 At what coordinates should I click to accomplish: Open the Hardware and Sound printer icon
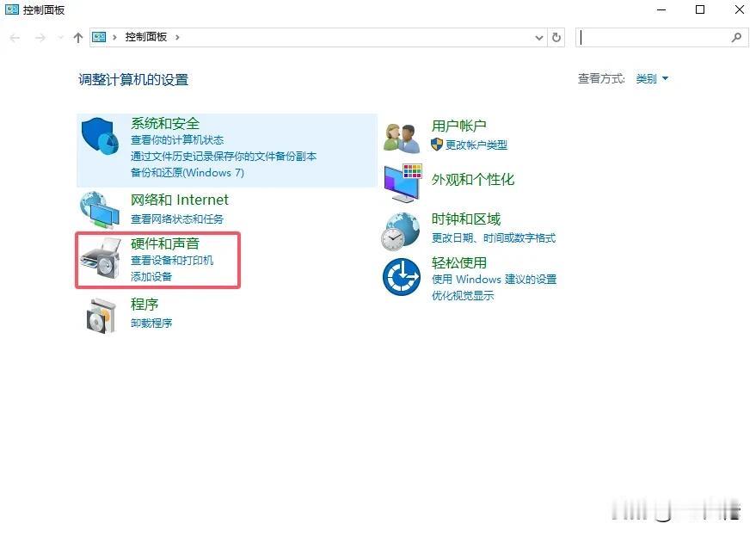[x=101, y=259]
